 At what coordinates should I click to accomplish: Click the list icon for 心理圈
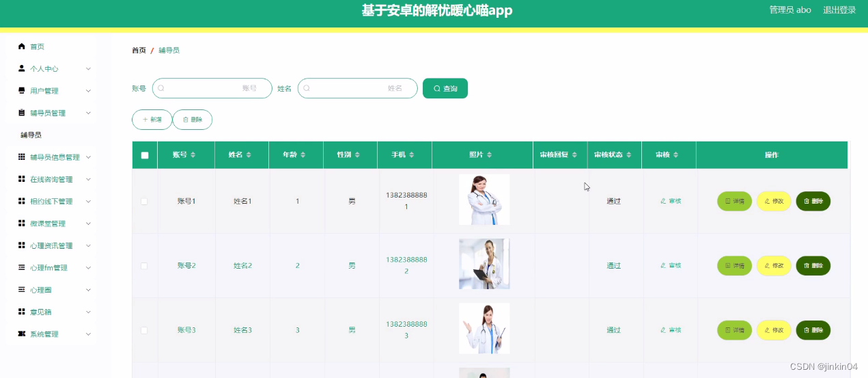[22, 290]
